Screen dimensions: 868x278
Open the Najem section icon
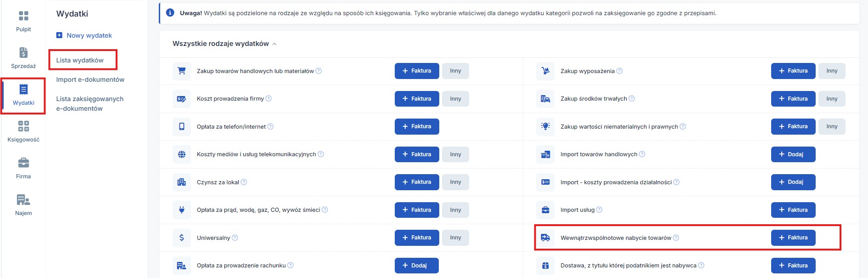coord(23,200)
